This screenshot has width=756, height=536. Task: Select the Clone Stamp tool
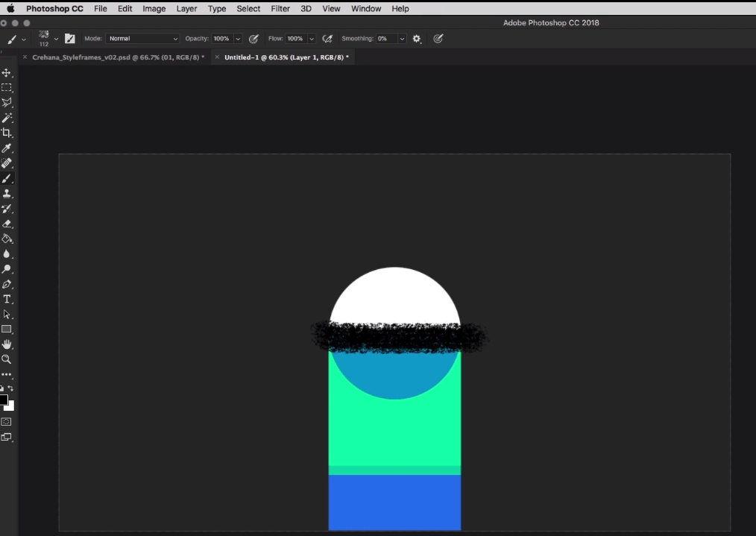coord(7,193)
